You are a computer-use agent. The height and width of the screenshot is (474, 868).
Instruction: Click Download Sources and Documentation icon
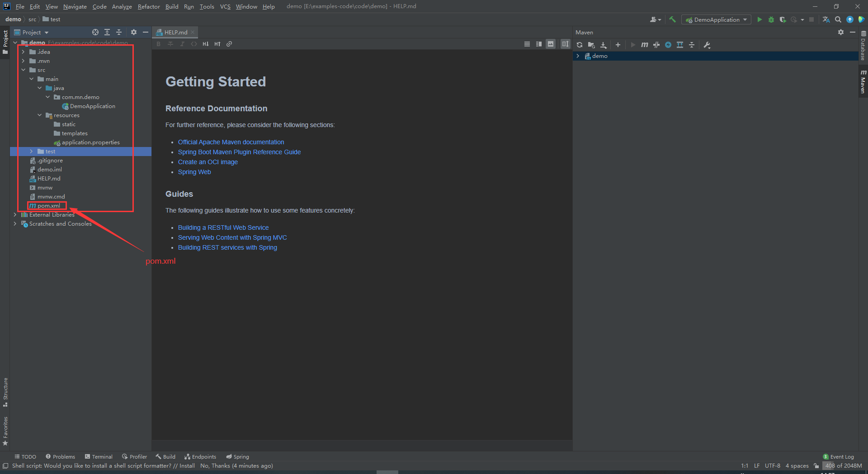603,45
